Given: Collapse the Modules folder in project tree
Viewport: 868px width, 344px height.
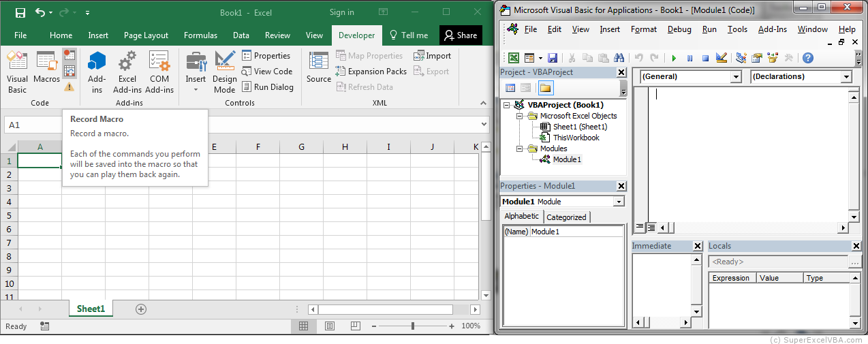Looking at the screenshot, I should 519,148.
